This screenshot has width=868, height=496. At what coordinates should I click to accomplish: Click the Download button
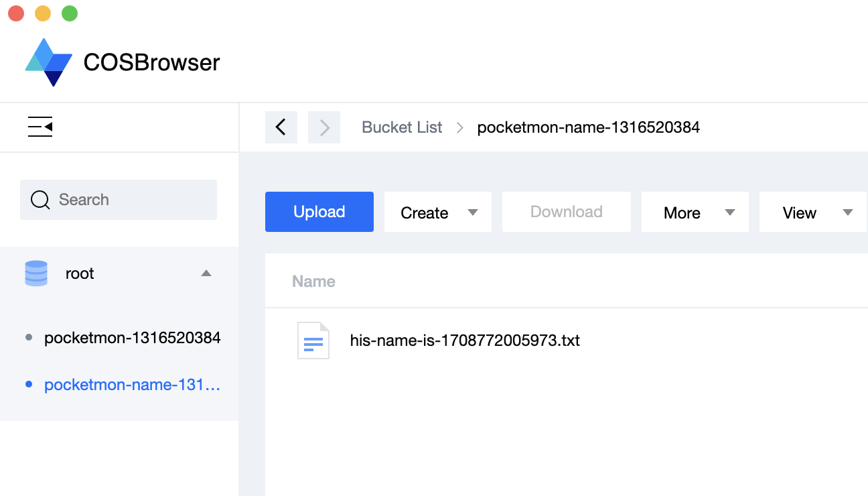coord(567,212)
